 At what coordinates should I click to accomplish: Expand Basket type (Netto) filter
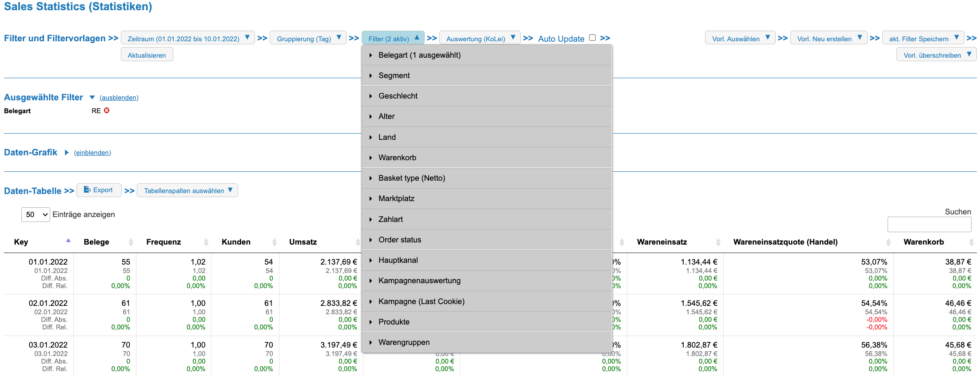point(487,178)
